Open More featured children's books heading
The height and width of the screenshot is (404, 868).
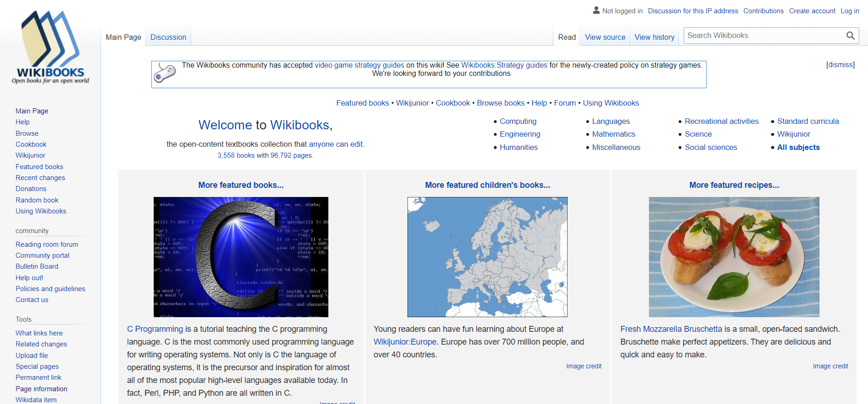click(488, 185)
